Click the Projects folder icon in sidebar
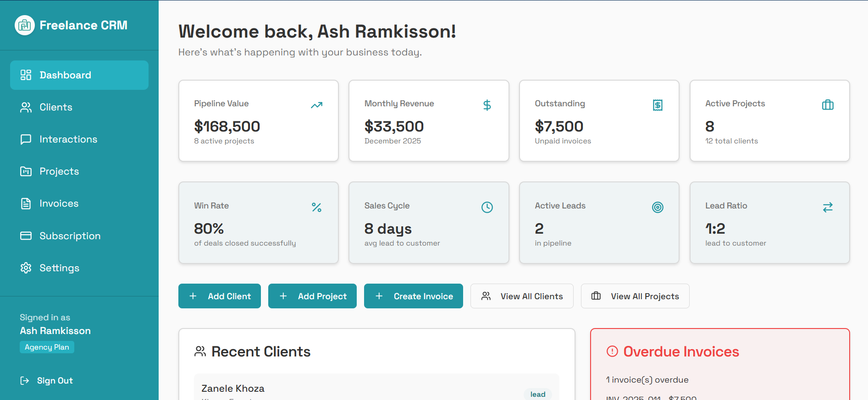Image resolution: width=868 pixels, height=400 pixels. click(26, 171)
